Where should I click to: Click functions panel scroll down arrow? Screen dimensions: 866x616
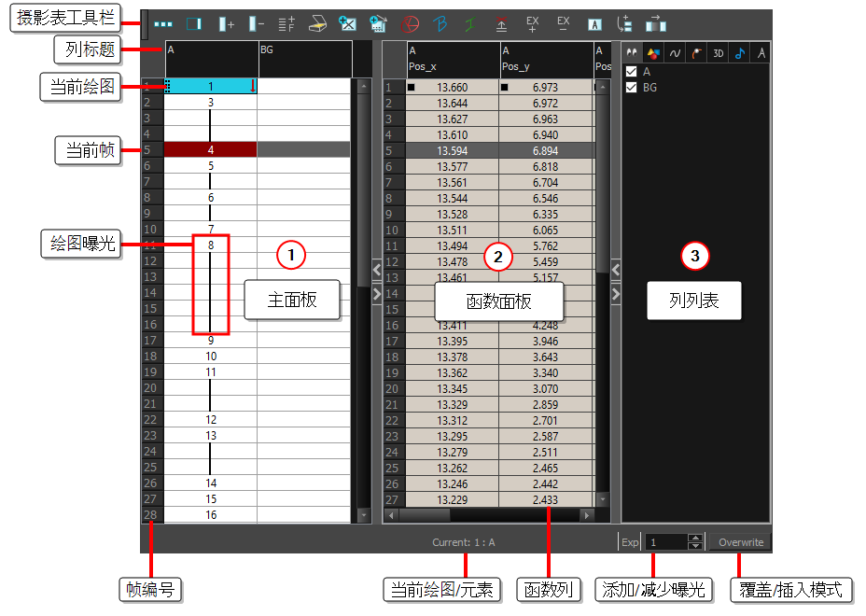pos(603,499)
